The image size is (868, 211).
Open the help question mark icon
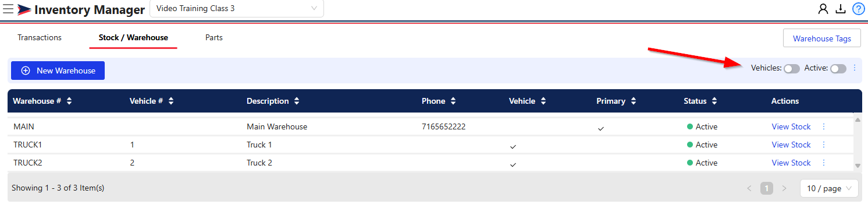click(858, 9)
